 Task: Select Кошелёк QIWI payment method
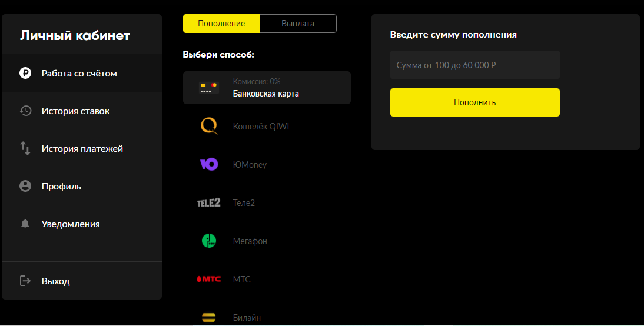(267, 126)
